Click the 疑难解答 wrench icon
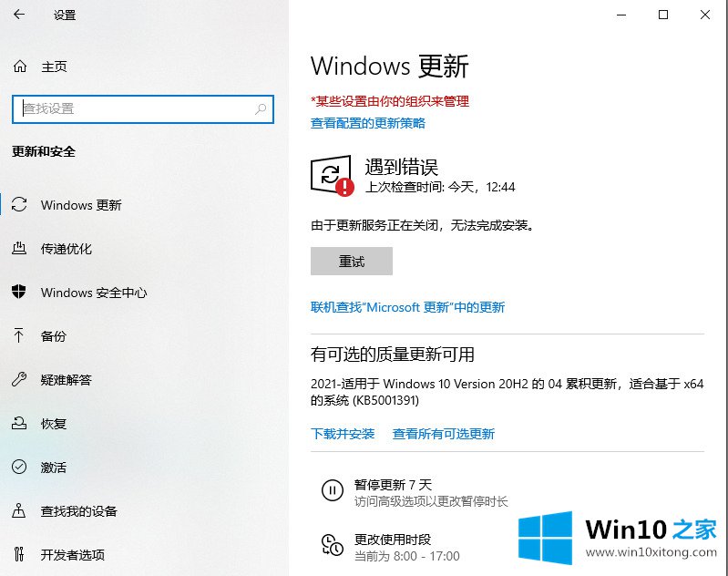 [19, 379]
